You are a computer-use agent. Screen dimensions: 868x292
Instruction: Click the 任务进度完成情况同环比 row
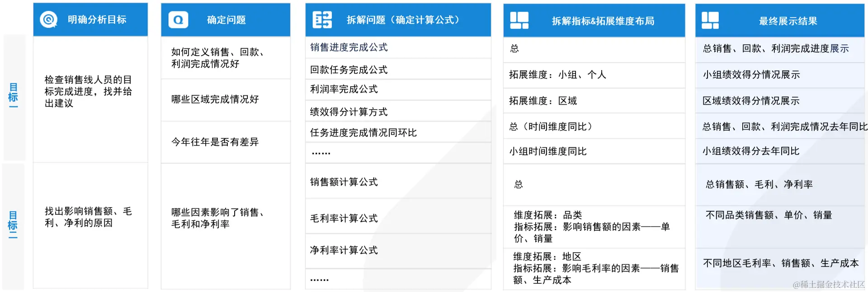tap(398, 132)
